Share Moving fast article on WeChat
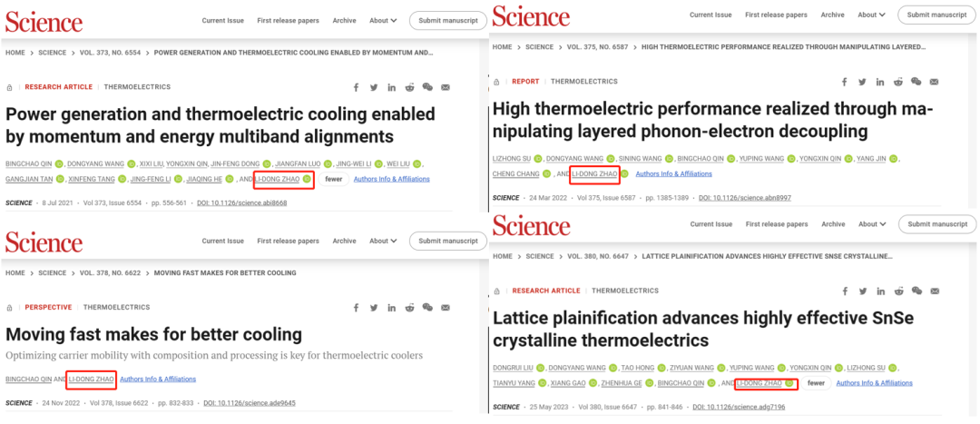The image size is (980, 424). pyautogui.click(x=427, y=308)
